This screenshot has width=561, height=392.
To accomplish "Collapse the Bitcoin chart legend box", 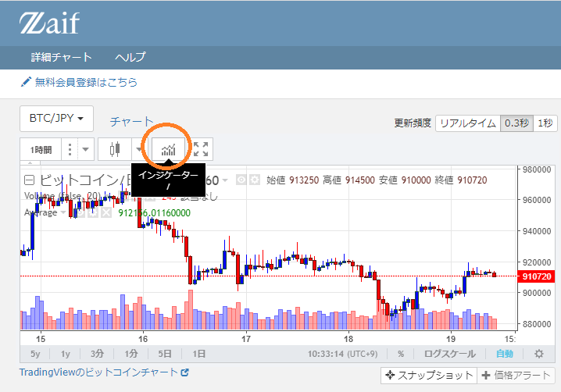I will [x=29, y=180].
